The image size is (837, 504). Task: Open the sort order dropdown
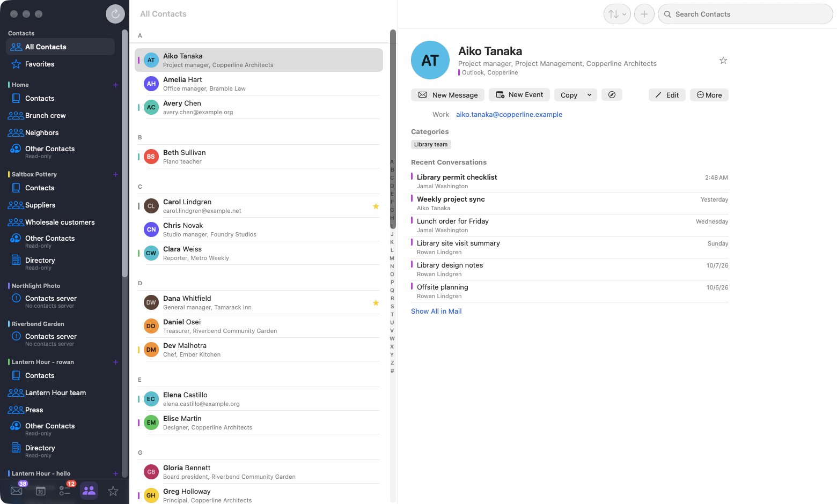[x=617, y=14]
